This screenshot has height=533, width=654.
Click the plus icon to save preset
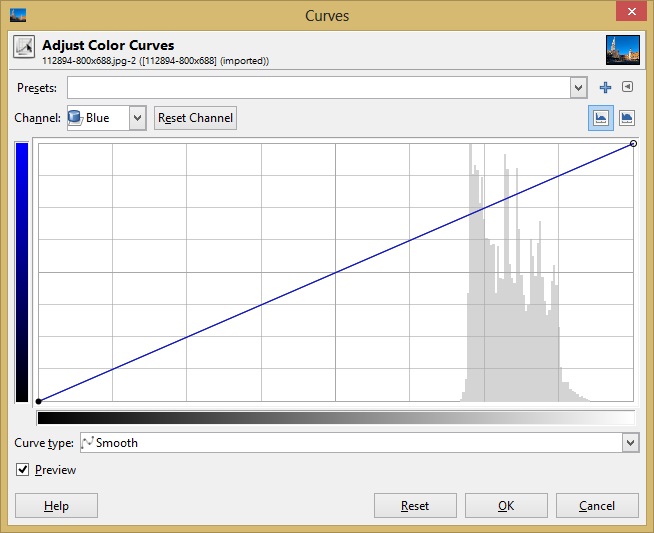coord(605,88)
